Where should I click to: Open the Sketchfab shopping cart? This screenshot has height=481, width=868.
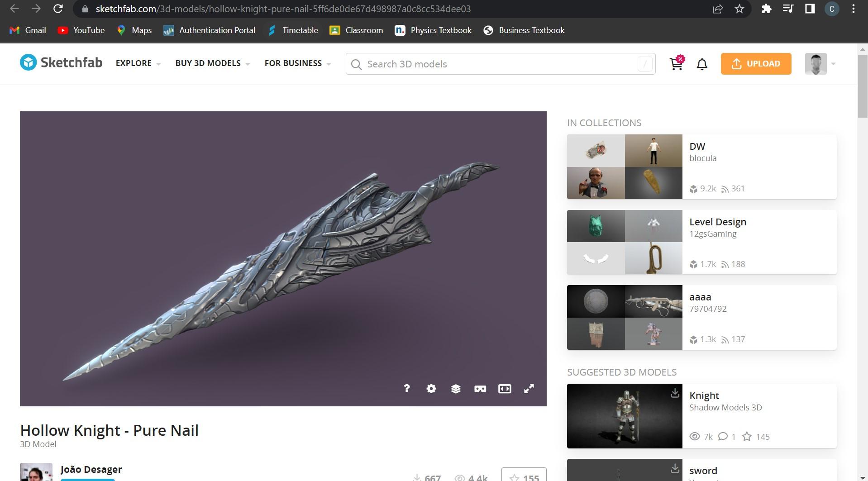click(676, 64)
